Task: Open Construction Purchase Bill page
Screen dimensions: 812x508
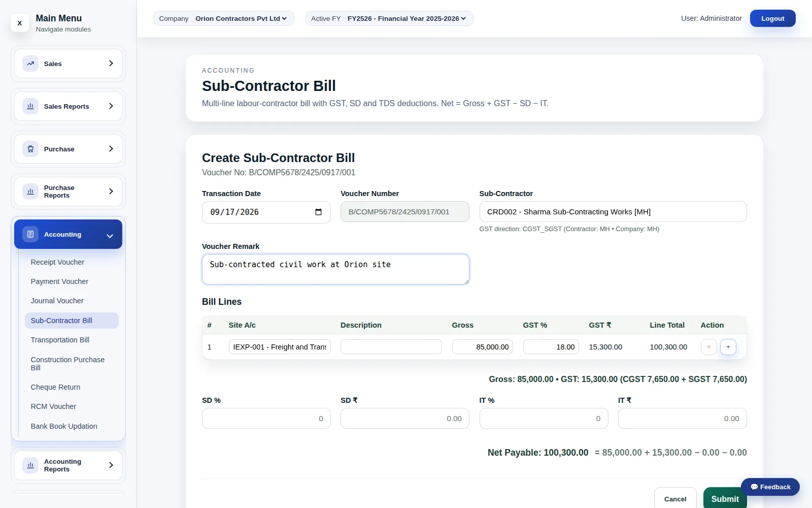Action: click(x=72, y=364)
